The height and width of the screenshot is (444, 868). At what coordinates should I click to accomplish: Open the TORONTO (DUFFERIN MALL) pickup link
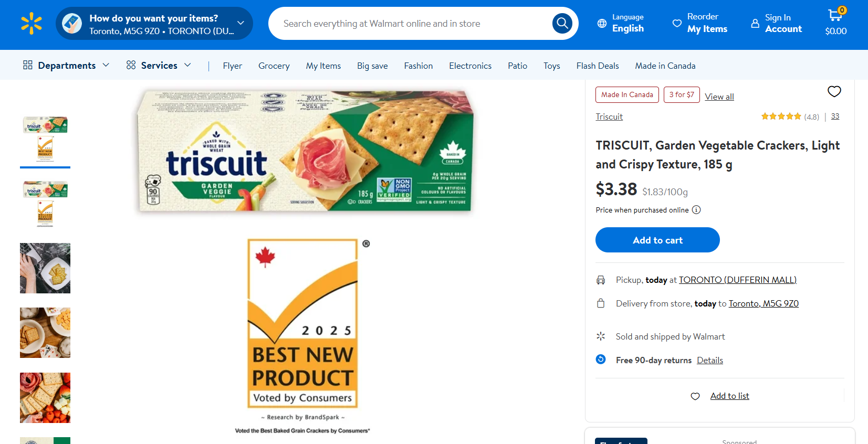[738, 280]
